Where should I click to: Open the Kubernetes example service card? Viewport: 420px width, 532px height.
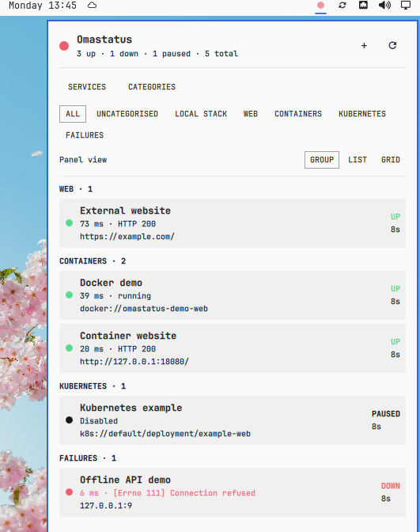click(233, 420)
